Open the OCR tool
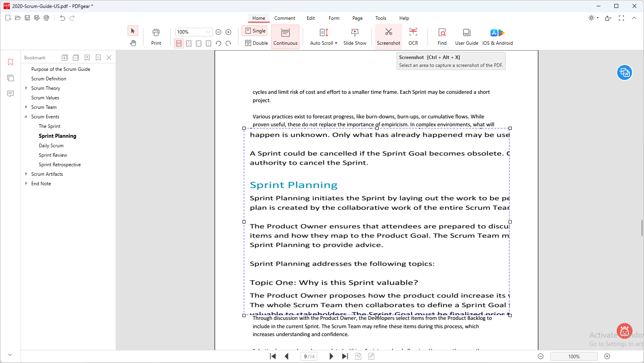The image size is (644, 363). click(413, 36)
